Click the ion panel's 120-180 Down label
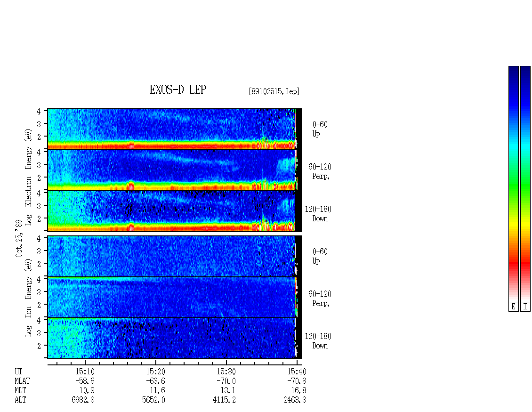The image size is (532, 412). tap(318, 341)
